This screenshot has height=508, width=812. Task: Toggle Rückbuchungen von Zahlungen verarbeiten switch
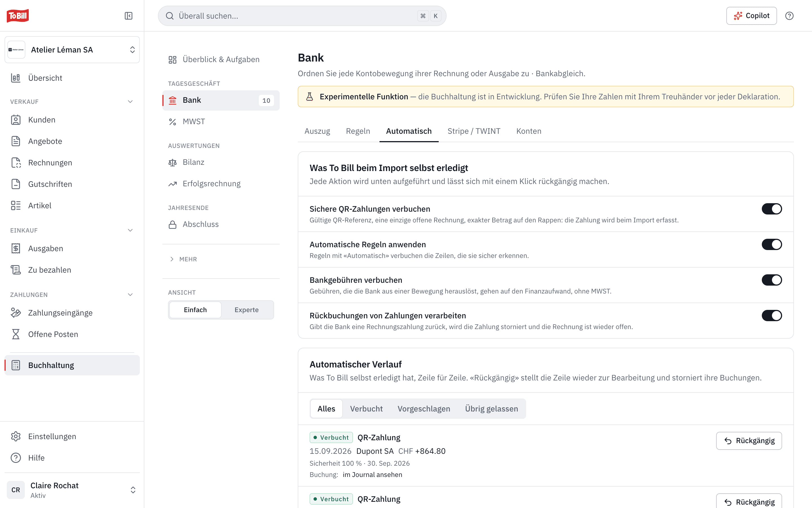click(771, 316)
